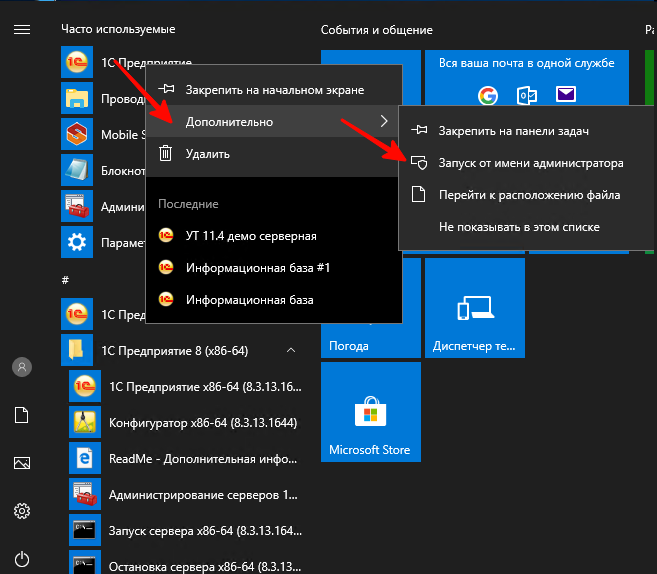Open the hamburger menu at top left

[x=22, y=30]
